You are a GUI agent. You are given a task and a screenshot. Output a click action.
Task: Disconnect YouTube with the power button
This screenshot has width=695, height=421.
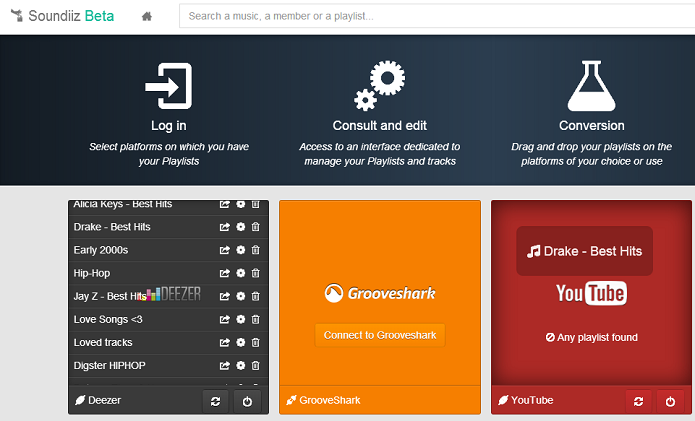(x=670, y=402)
